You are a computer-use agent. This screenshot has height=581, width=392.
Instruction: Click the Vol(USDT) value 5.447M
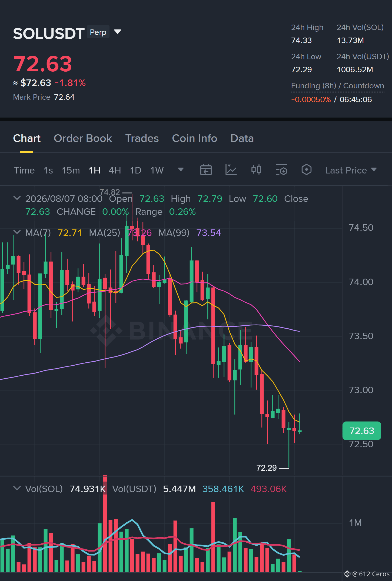(x=180, y=489)
